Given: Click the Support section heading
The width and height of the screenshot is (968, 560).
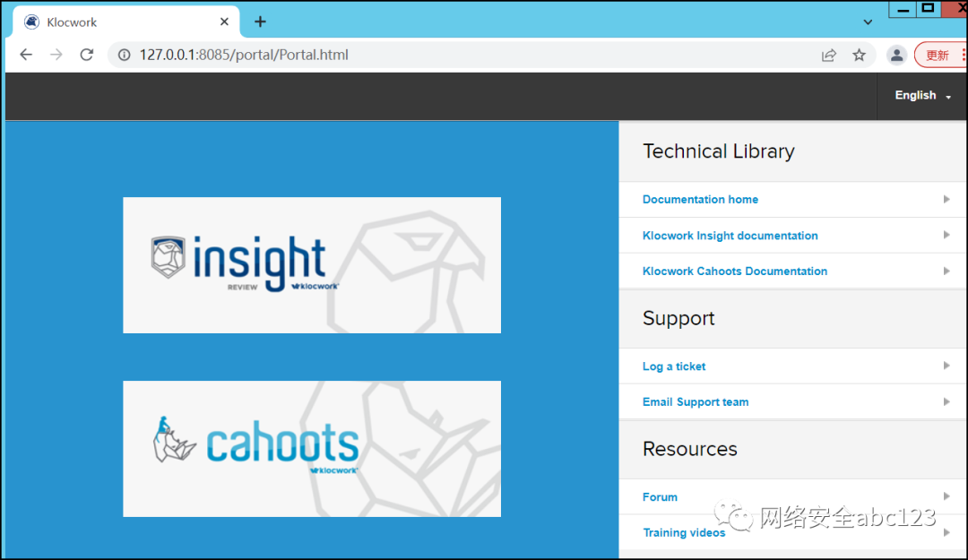Looking at the screenshot, I should [x=678, y=319].
